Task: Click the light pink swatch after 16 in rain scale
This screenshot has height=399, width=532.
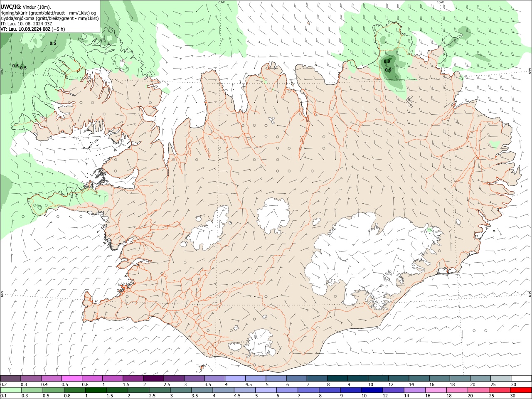Action: point(436,390)
